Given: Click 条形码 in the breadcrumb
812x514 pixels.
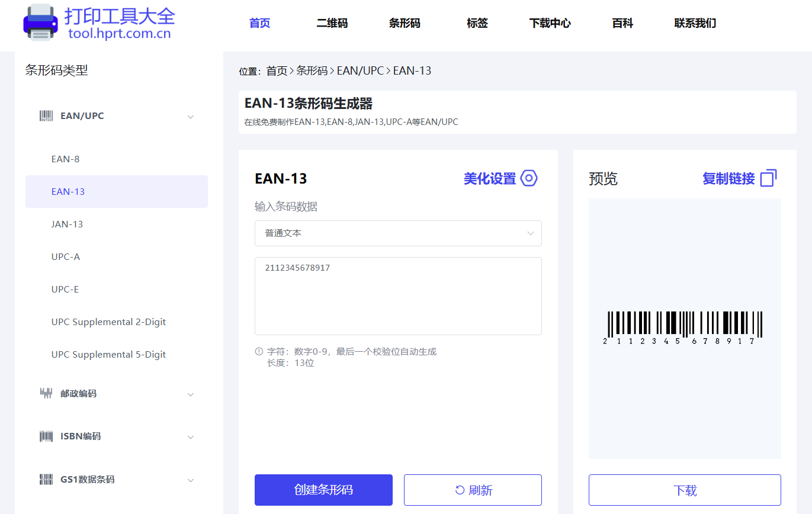Looking at the screenshot, I should pyautogui.click(x=312, y=71).
